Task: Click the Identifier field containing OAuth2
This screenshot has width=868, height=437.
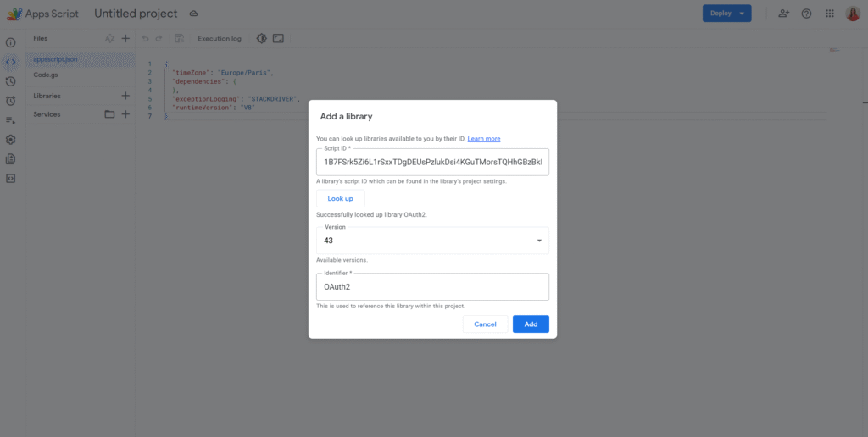Action: 432,286
